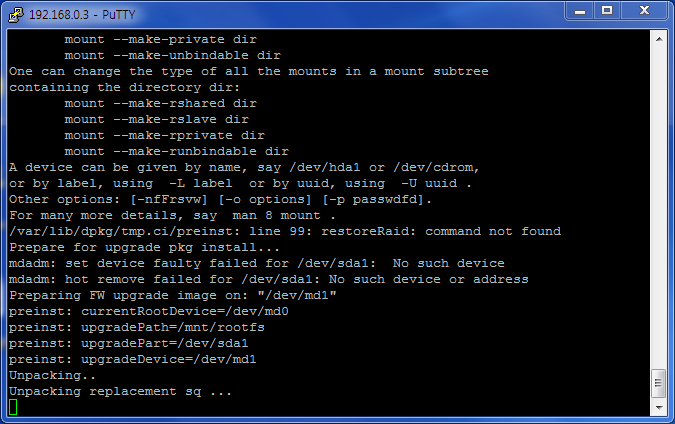
Task: Click the scrollbar down arrow
Action: 658,407
